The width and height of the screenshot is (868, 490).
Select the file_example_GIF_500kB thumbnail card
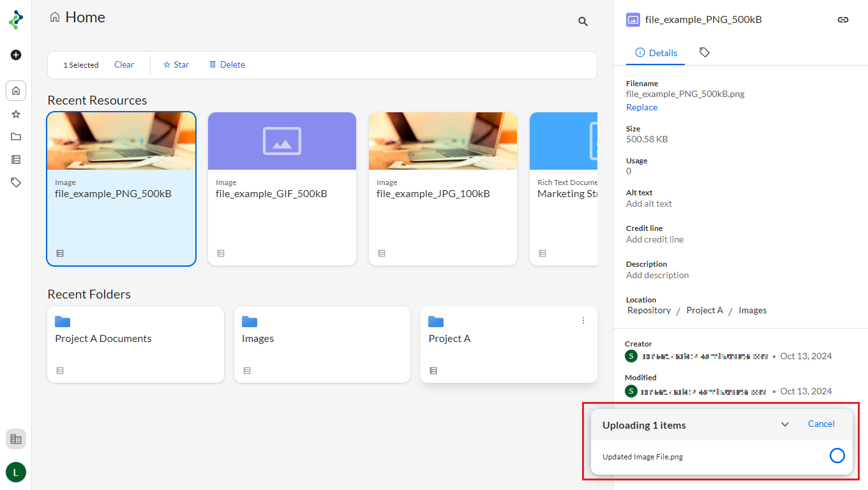[x=281, y=188]
